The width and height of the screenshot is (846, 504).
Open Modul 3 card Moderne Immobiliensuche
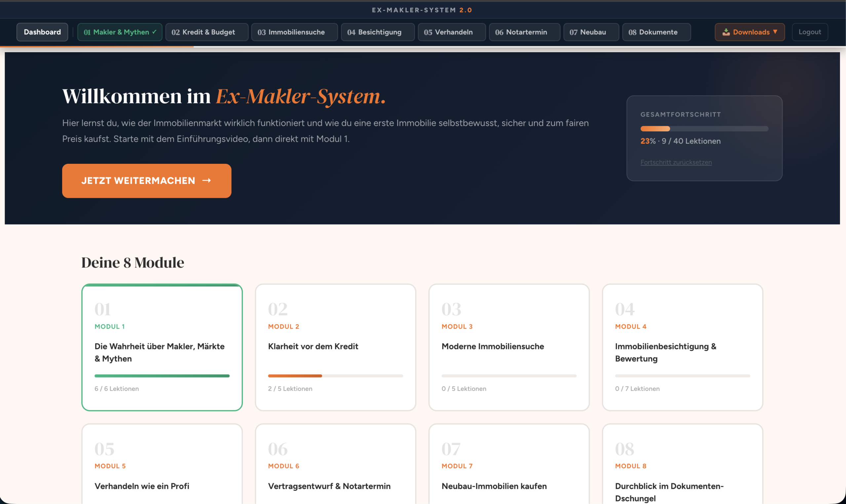tap(509, 347)
